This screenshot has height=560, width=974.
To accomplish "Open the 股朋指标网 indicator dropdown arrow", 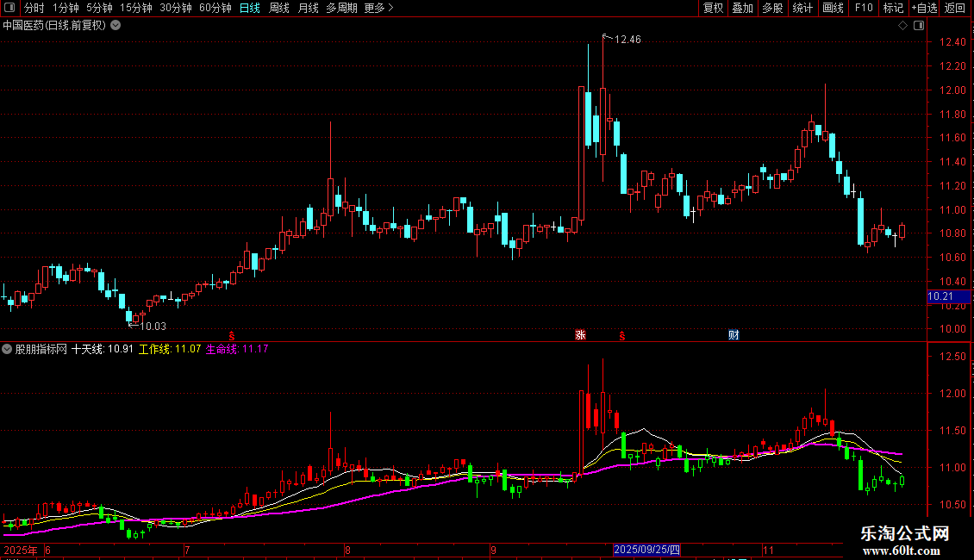I will coord(7,349).
